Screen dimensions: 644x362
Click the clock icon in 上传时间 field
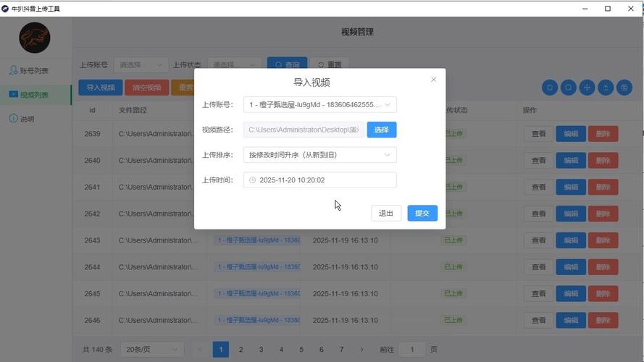[253, 180]
